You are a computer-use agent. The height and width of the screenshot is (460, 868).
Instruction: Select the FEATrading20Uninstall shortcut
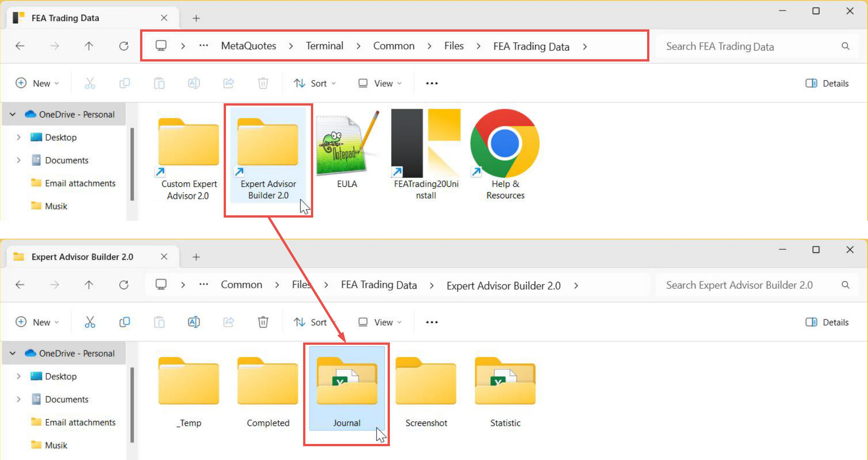tap(426, 155)
